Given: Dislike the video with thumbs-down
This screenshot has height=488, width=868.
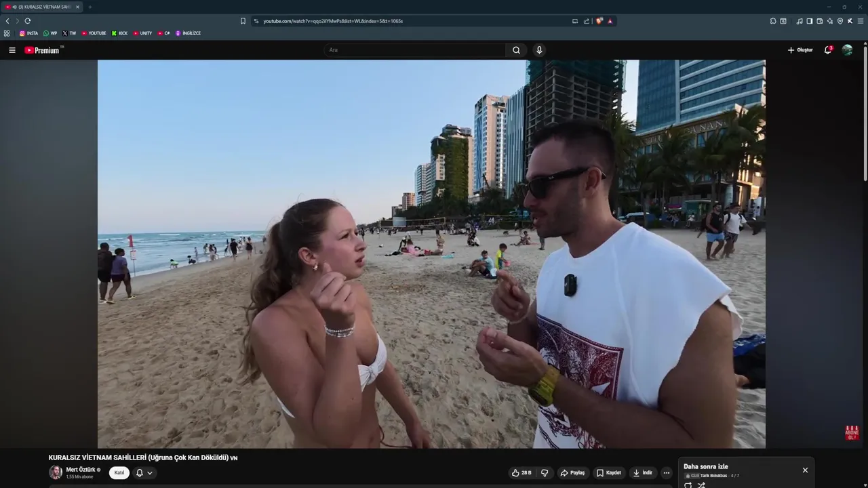Looking at the screenshot, I should 545,473.
